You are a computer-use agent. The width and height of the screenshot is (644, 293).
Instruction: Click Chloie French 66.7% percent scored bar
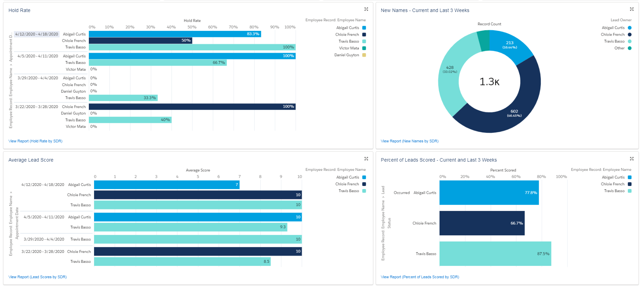click(x=482, y=223)
